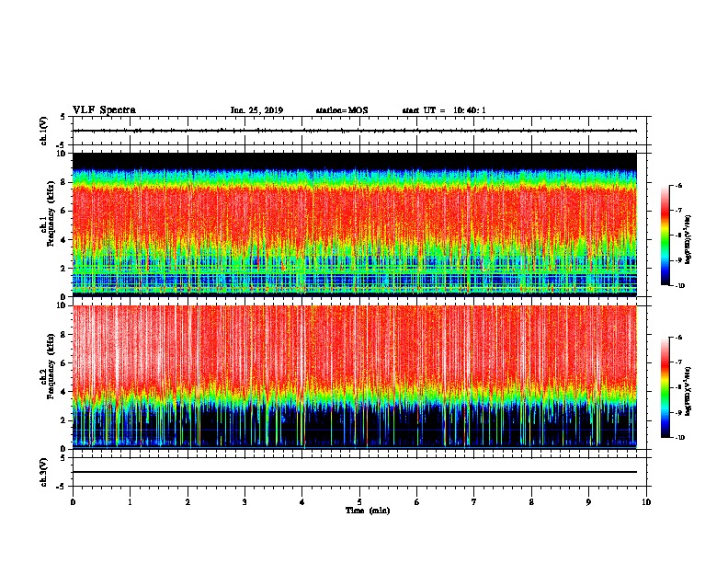Click inside the ch.1 spectrogram panel

pyautogui.click(x=355, y=224)
